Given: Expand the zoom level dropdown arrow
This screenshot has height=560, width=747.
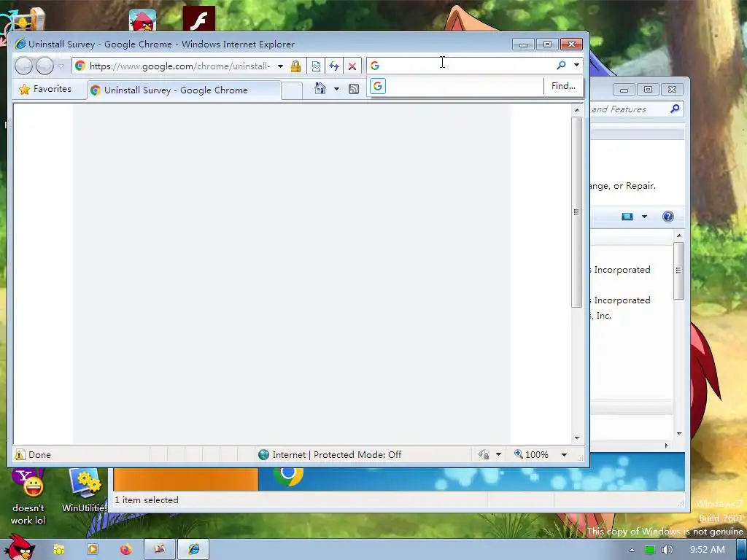Looking at the screenshot, I should [x=564, y=455].
